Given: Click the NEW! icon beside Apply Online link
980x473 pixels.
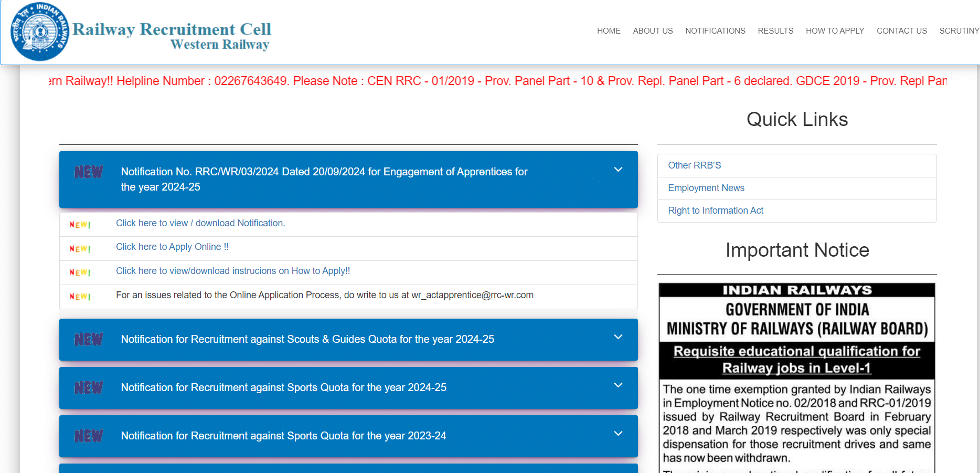Looking at the screenshot, I should tap(80, 248).
